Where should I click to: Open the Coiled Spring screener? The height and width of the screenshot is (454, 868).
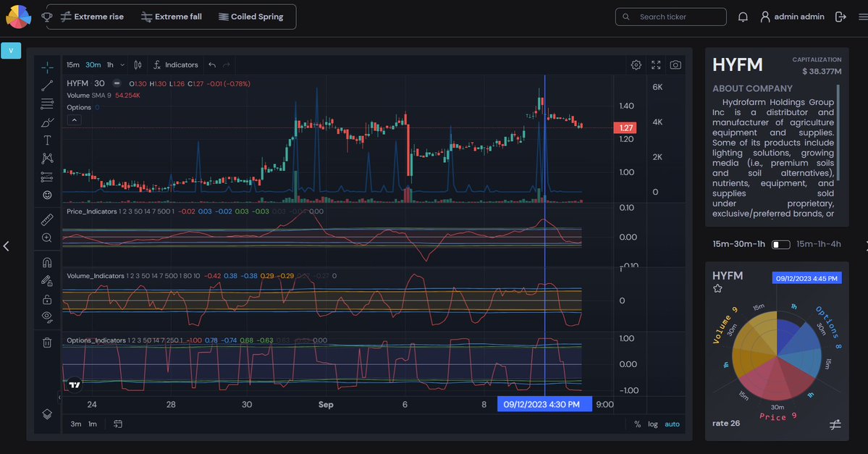(x=250, y=17)
